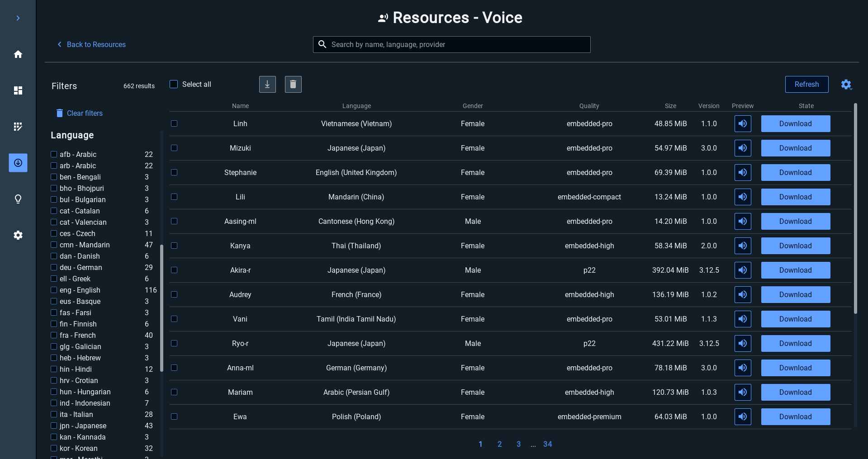Go to page 3 of results
868x459 pixels.
point(518,444)
